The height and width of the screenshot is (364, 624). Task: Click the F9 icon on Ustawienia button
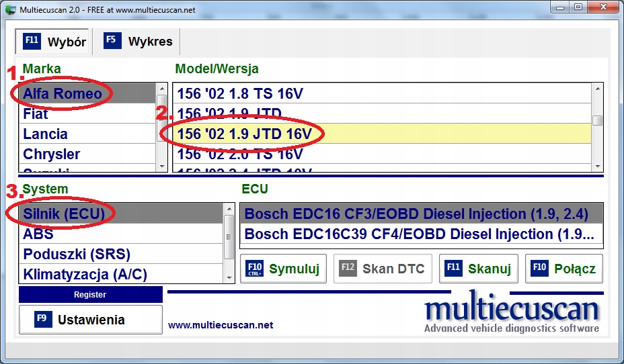[x=43, y=319]
